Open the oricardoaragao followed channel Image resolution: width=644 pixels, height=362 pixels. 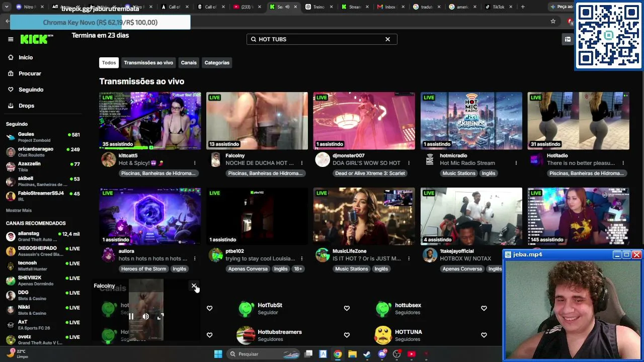click(43, 152)
